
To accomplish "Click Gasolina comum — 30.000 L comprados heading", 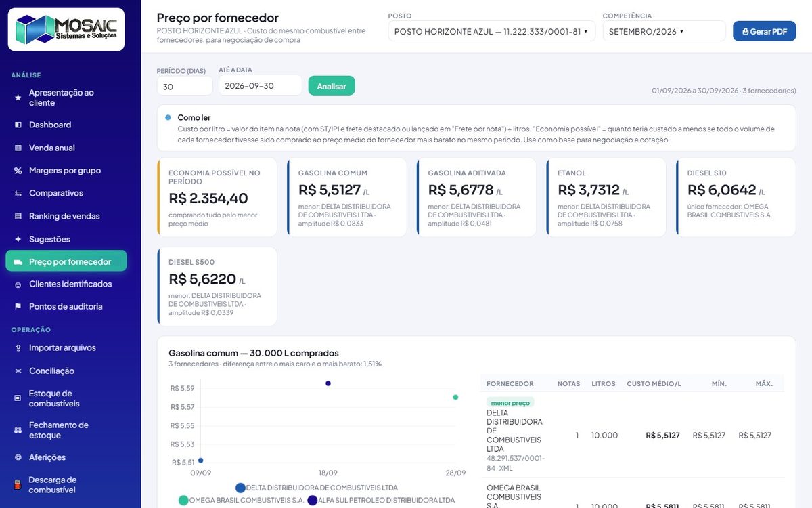I will [x=254, y=353].
